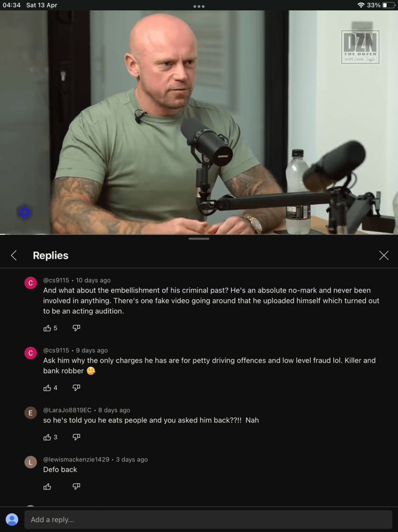Go back from Replies with the arrow
The image size is (398, 532).
[14, 256]
